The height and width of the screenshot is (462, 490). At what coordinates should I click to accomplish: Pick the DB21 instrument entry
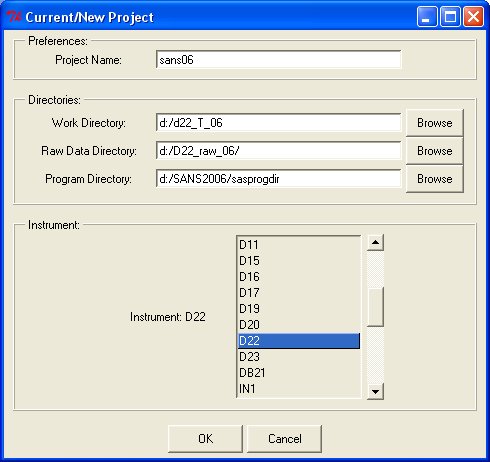pos(299,373)
